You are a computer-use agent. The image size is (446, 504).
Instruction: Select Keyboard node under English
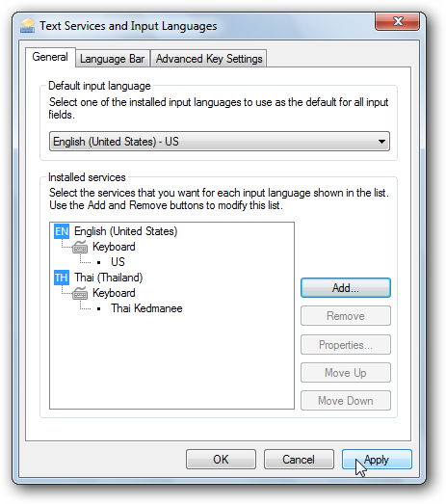(x=114, y=247)
